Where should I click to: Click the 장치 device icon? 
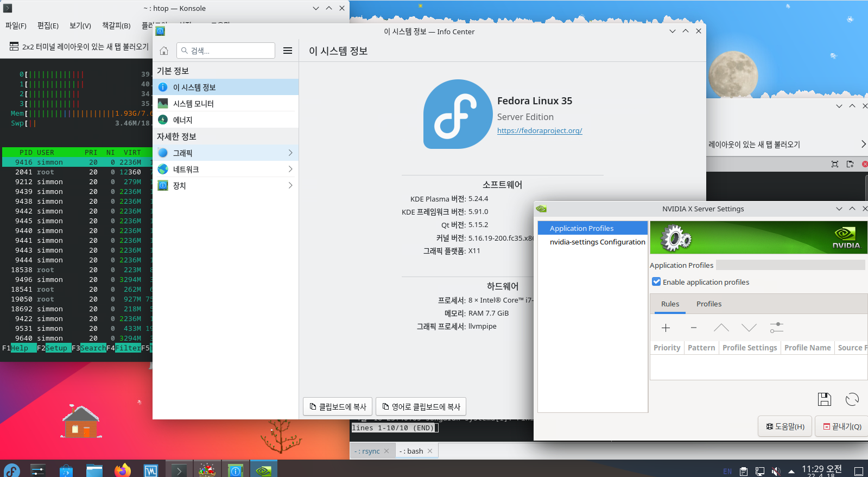(x=163, y=185)
